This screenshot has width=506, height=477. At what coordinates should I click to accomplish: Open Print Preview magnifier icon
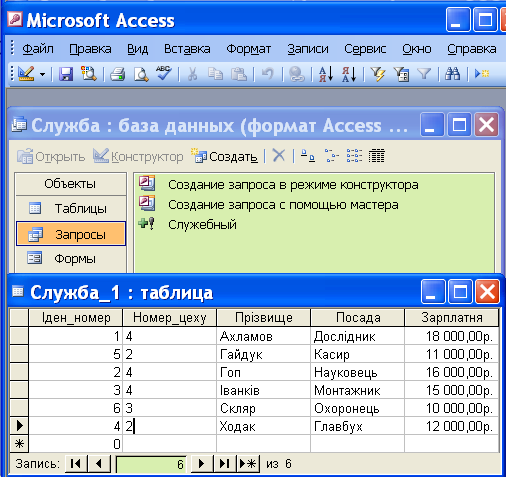pyautogui.click(x=141, y=74)
